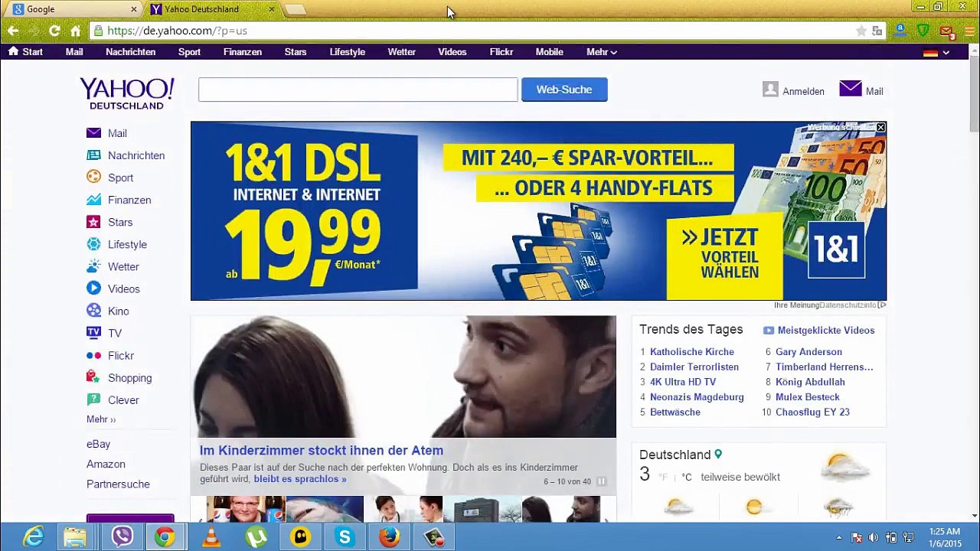The image size is (980, 551).
Task: Open the mail checker extension showing 3
Action: pyautogui.click(x=947, y=31)
